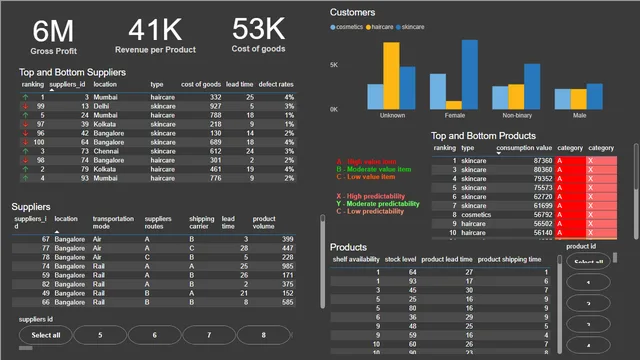Image resolution: width=640 pixels, height=360 pixels.
Task: Click the product volume column header
Action: coord(264,222)
